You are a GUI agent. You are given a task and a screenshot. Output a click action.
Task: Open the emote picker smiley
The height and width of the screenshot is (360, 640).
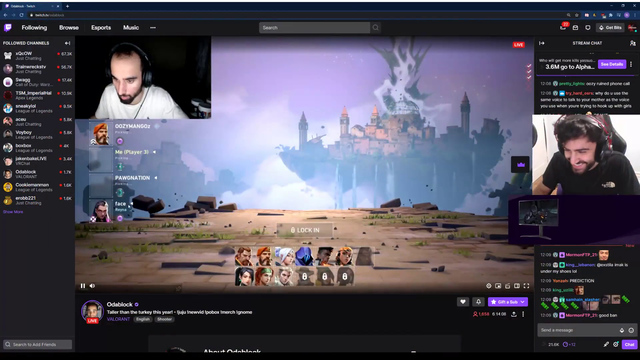point(631,330)
